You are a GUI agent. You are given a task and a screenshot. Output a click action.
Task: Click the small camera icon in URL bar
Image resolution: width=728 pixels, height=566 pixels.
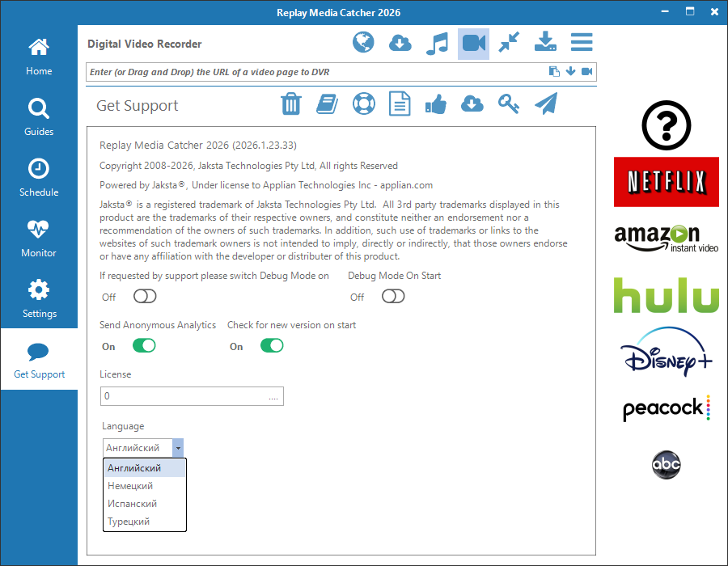[x=587, y=71]
